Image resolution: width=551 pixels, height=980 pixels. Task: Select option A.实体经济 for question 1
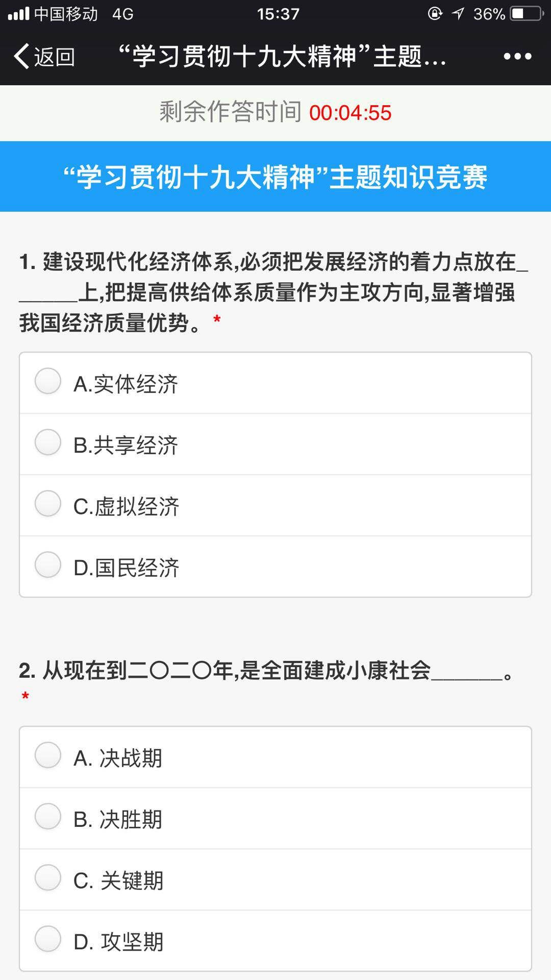tap(48, 381)
